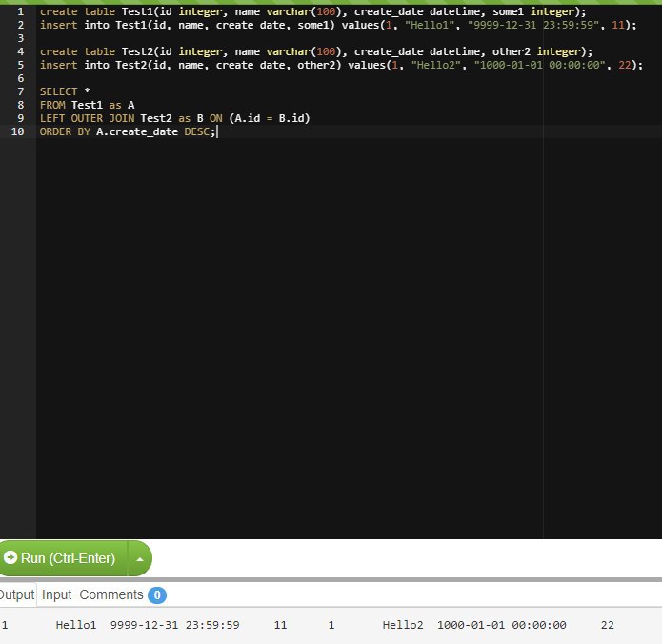Open the Run options dropdown arrow
The height and width of the screenshot is (644, 662).
tap(140, 558)
